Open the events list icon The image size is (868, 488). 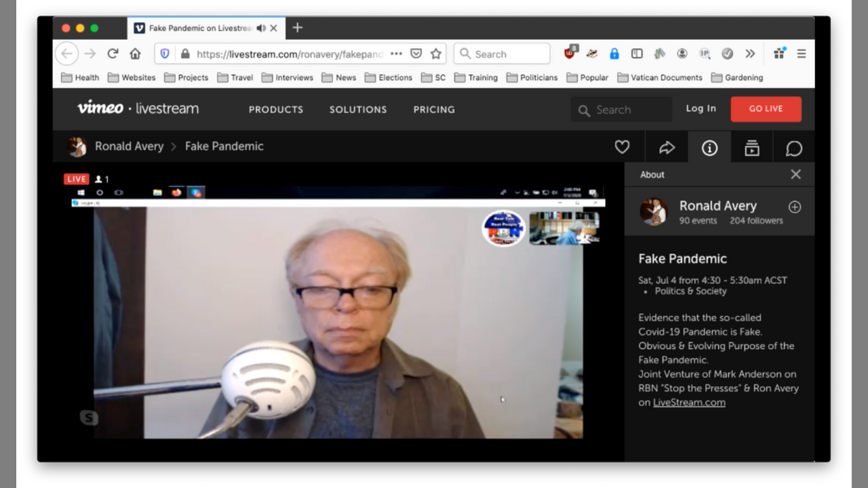point(751,147)
